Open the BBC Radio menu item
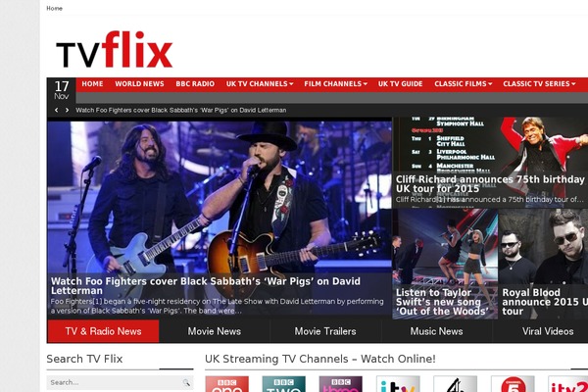The image size is (588, 392). pos(195,84)
